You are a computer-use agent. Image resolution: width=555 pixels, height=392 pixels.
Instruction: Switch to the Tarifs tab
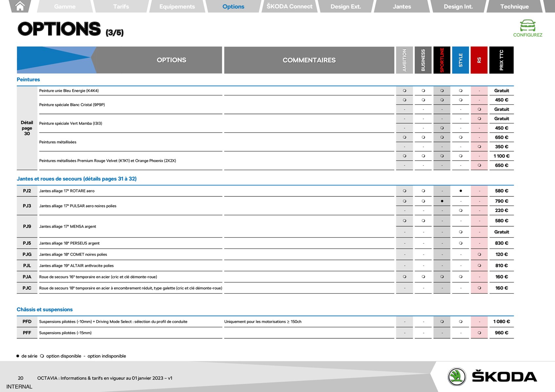(x=121, y=7)
